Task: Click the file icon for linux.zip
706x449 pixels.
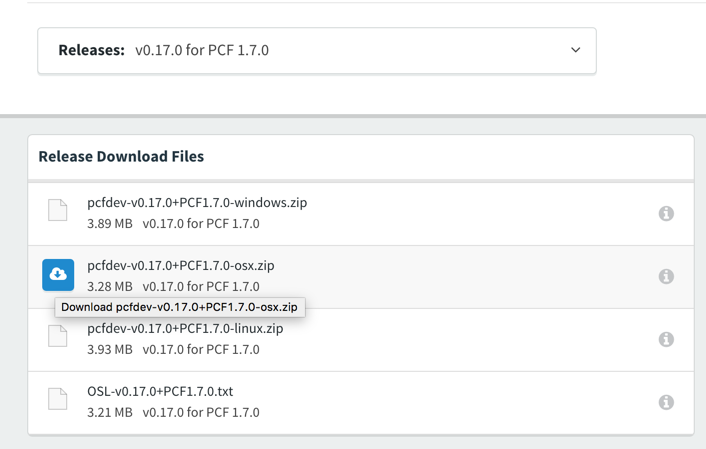Action: click(x=58, y=336)
